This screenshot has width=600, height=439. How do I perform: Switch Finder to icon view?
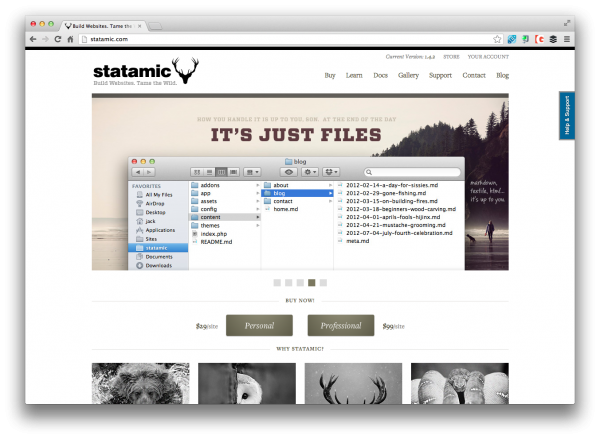197,172
